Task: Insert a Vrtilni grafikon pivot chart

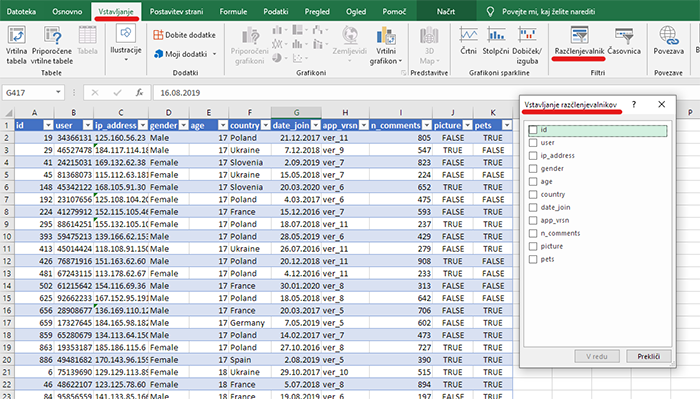Action: pos(386,45)
